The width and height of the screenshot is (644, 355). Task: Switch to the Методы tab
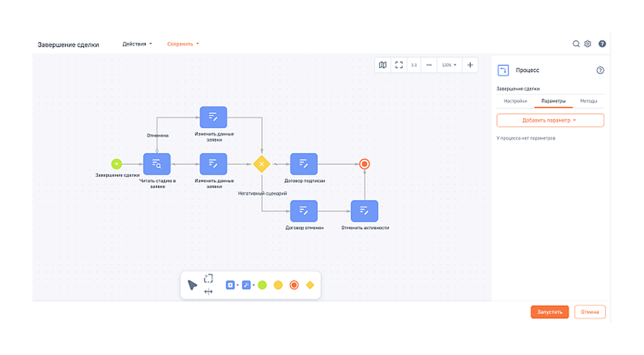[589, 101]
